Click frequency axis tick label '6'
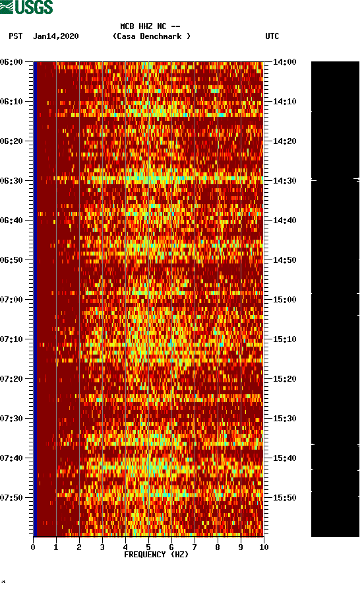Screen dimensions: 364x589 pyautogui.click(x=171, y=547)
